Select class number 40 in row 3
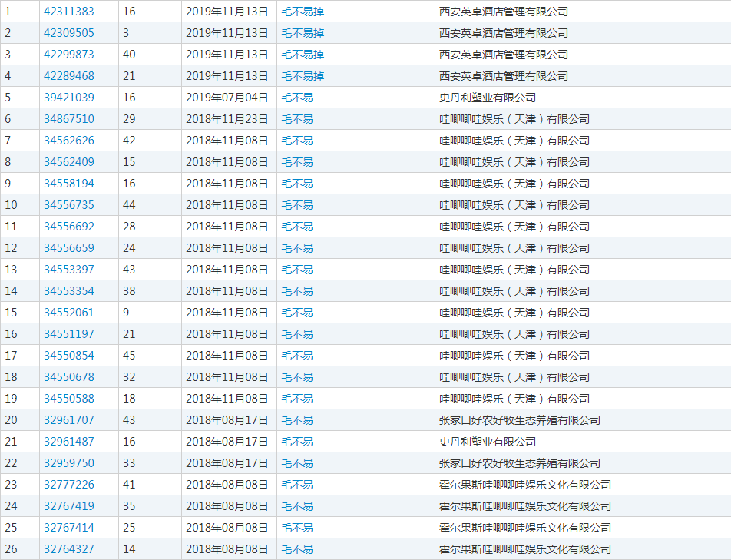Screen dimensions: 731x560 pyautogui.click(x=129, y=54)
